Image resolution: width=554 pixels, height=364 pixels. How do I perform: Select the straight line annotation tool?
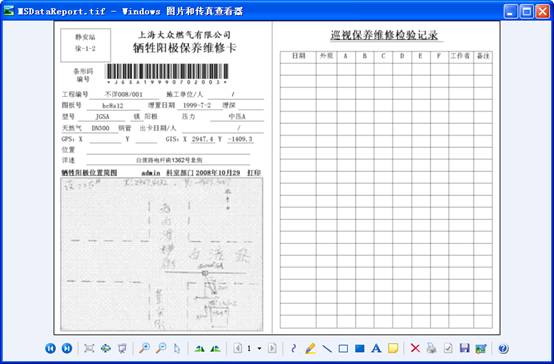pos(327,348)
